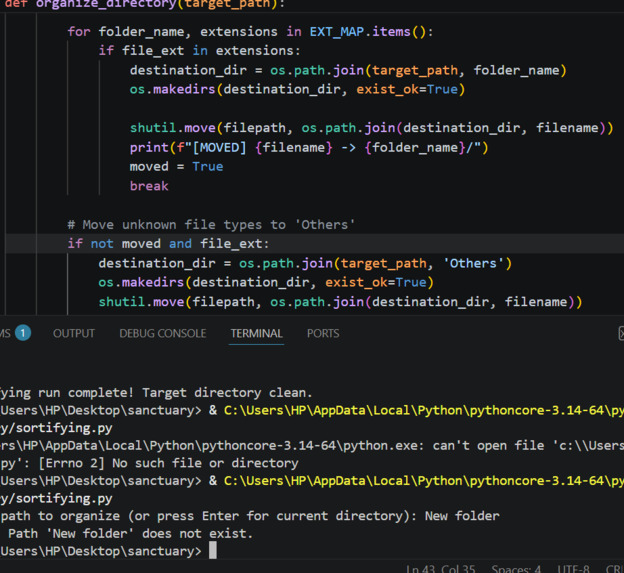Open the PORTS tab
The image size is (624, 573).
[323, 333]
